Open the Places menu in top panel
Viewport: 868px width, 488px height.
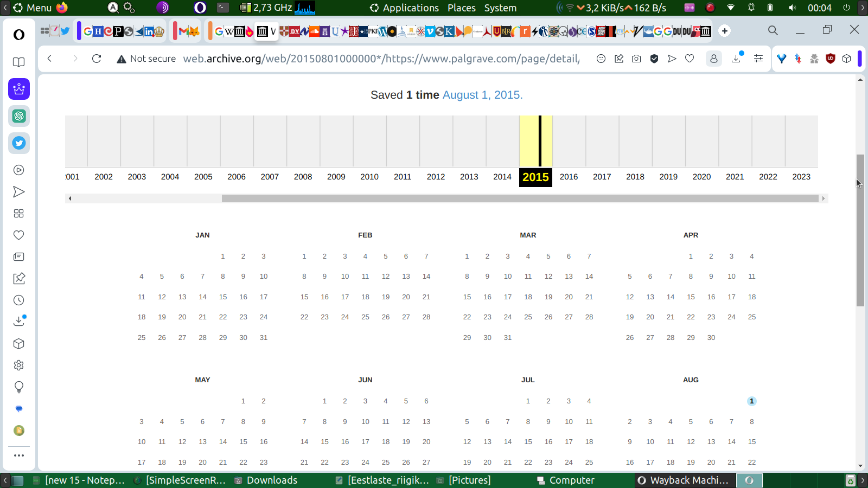tap(462, 8)
